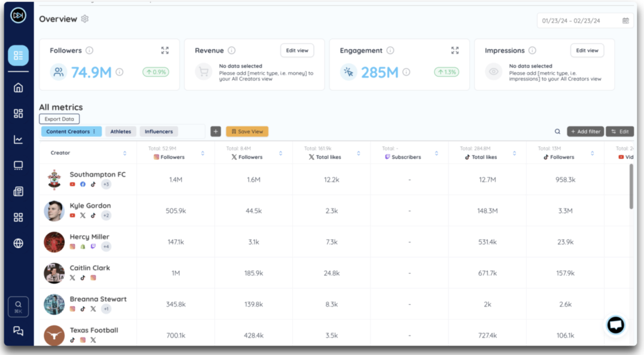Open Breanna Stewart profile photo

(x=54, y=304)
